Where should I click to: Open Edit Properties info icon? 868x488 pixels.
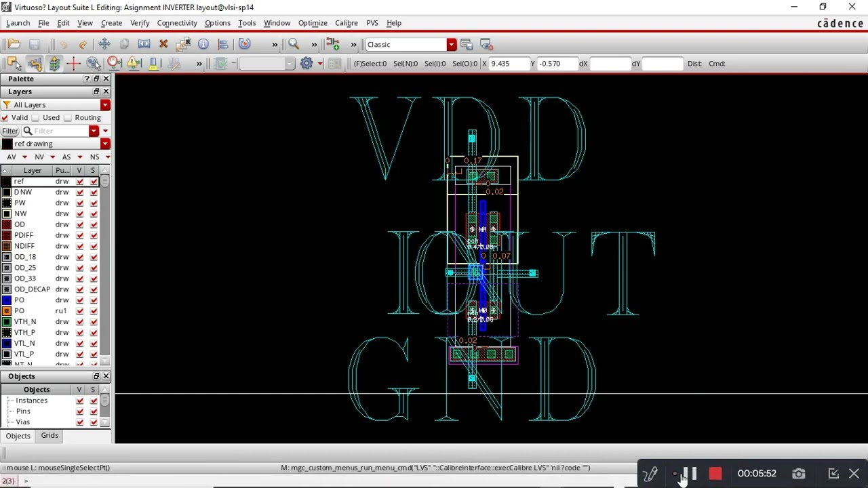(x=203, y=44)
